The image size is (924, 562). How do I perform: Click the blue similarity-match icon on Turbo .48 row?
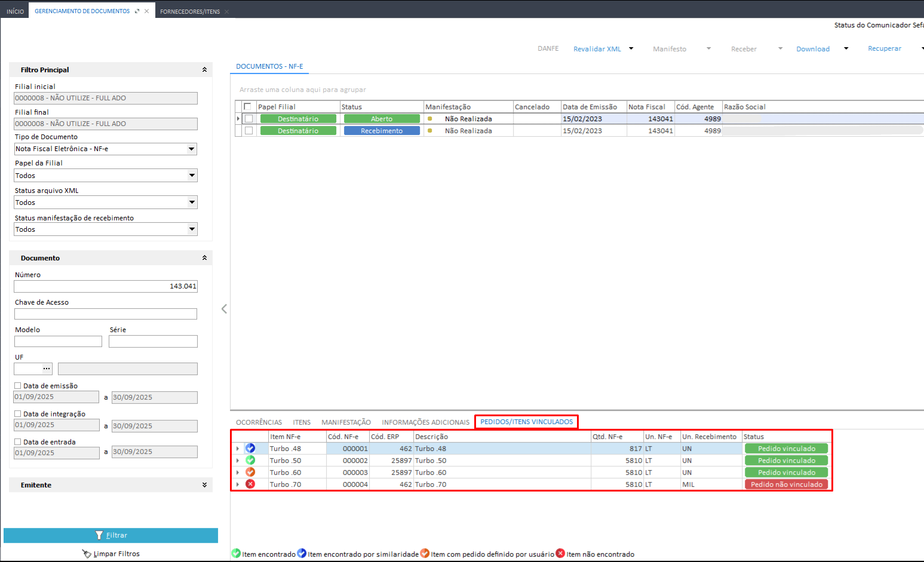250,449
